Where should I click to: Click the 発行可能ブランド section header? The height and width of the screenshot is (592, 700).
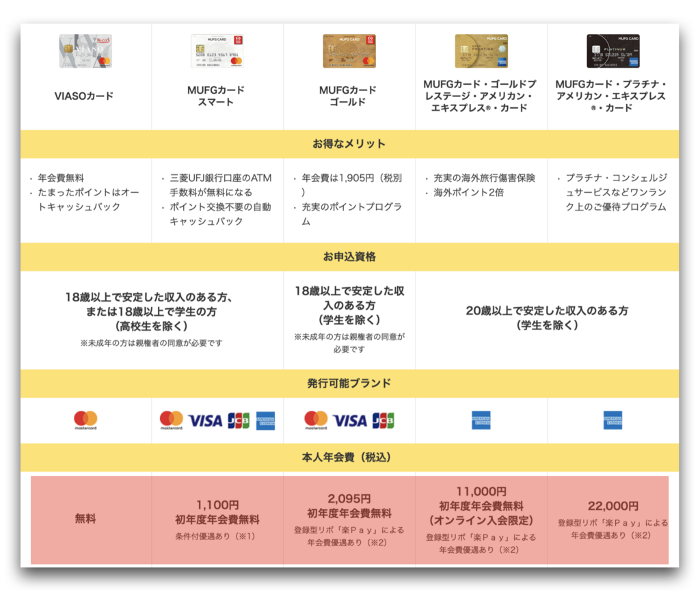[x=349, y=383]
